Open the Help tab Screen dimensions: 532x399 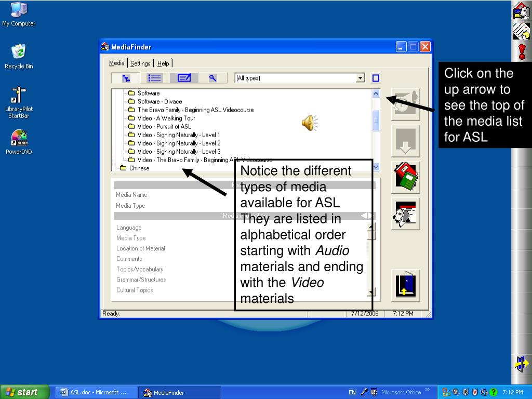point(163,63)
